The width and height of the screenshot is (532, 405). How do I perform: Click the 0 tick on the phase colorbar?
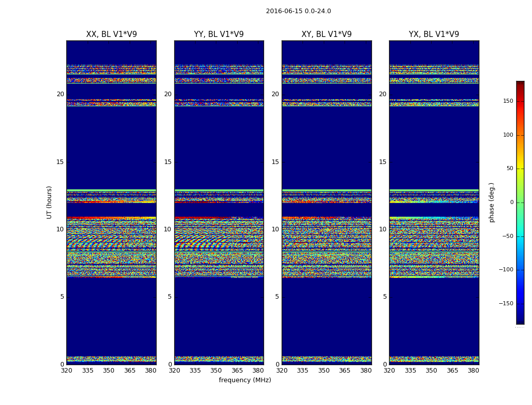512,202
